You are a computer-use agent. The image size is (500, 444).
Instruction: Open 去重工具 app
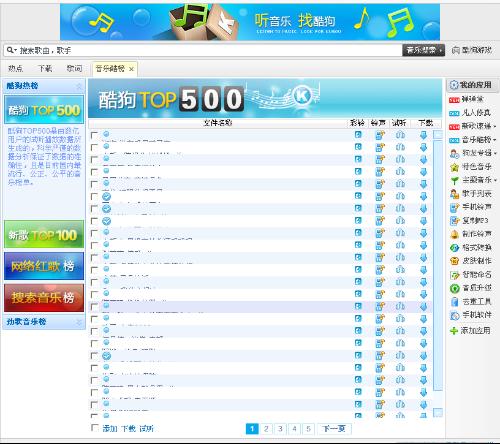pyautogui.click(x=470, y=302)
